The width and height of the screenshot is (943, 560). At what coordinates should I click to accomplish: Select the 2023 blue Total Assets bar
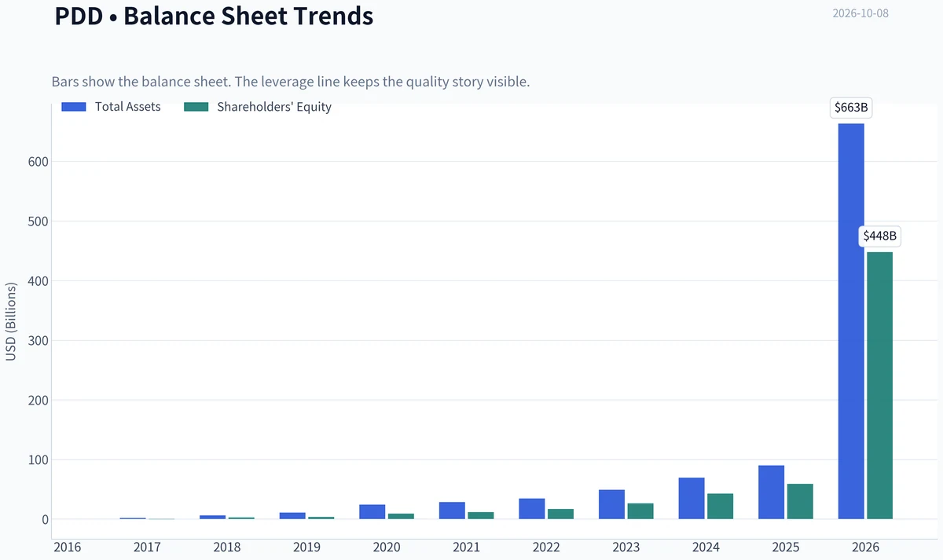click(612, 504)
